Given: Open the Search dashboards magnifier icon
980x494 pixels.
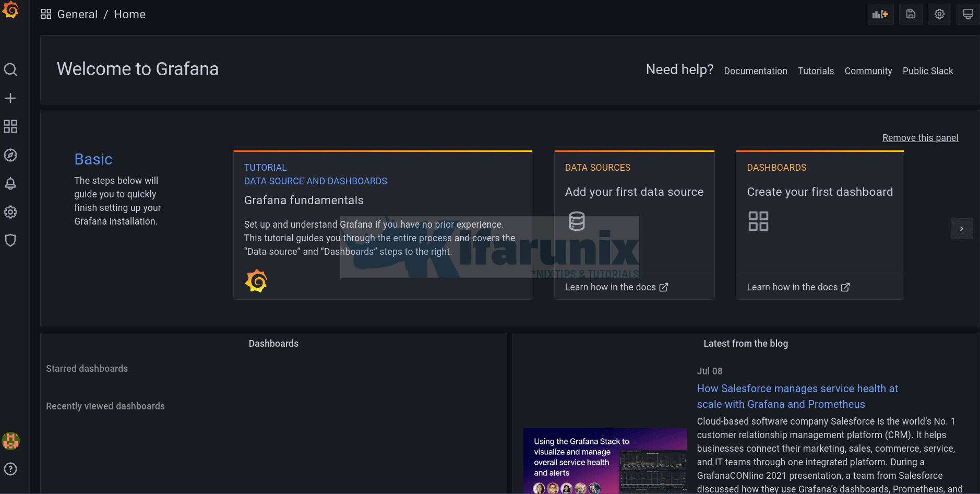Looking at the screenshot, I should pos(10,69).
